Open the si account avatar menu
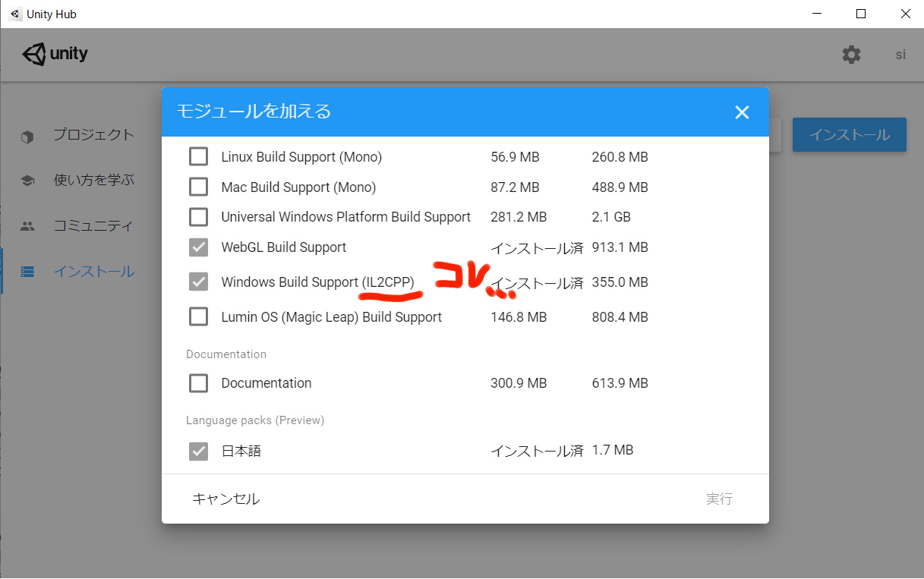This screenshot has width=924, height=579. [x=900, y=54]
